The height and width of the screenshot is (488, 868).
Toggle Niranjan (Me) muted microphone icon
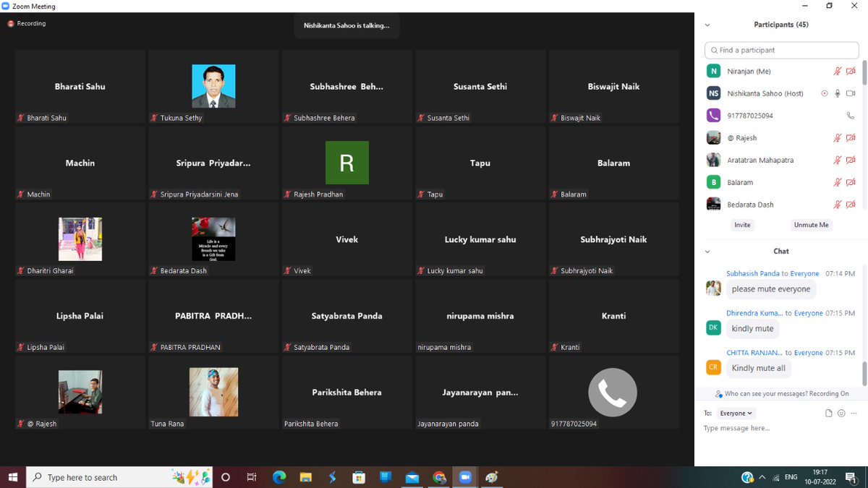(838, 71)
